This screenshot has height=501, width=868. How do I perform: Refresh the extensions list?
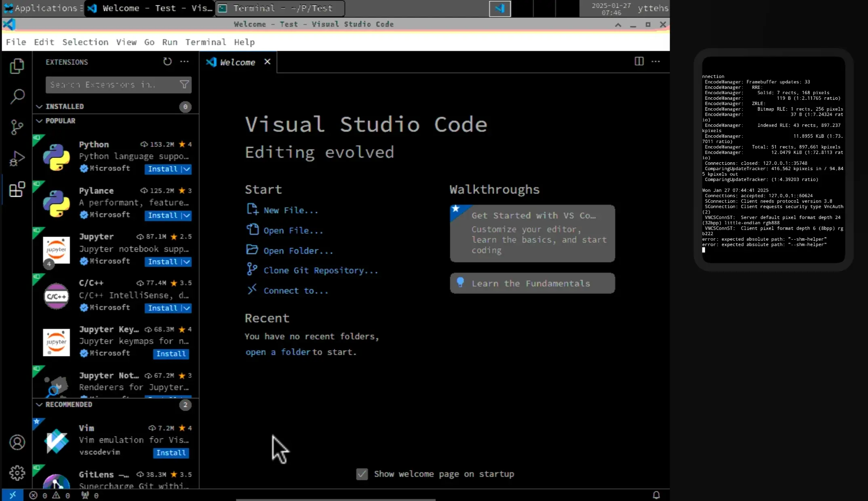(x=167, y=61)
